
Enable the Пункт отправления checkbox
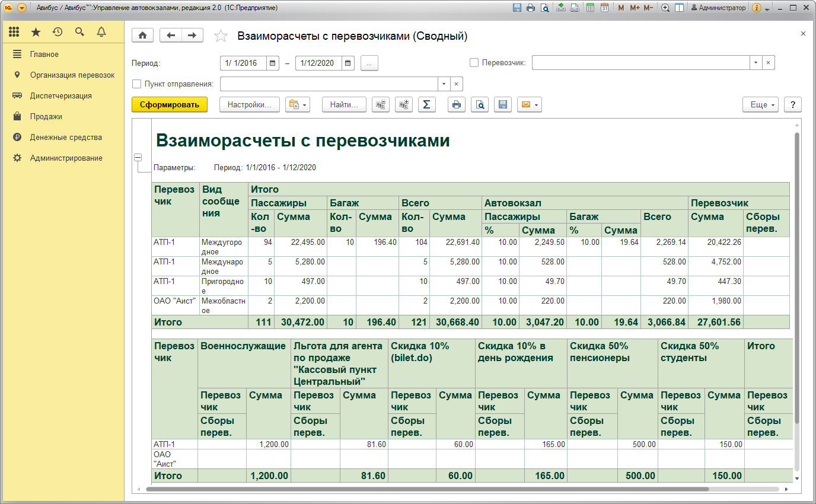pos(137,84)
